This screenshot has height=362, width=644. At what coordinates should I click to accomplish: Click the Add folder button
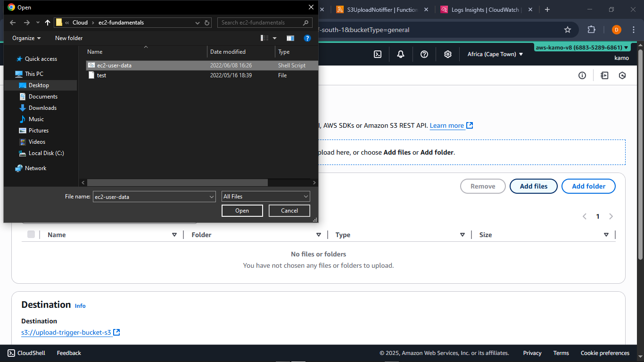coord(589,186)
